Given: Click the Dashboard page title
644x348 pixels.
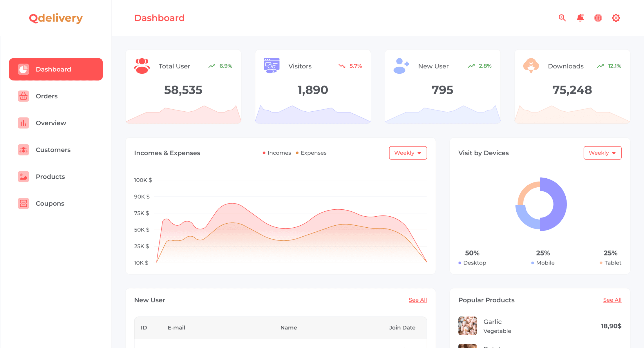Looking at the screenshot, I should [159, 18].
